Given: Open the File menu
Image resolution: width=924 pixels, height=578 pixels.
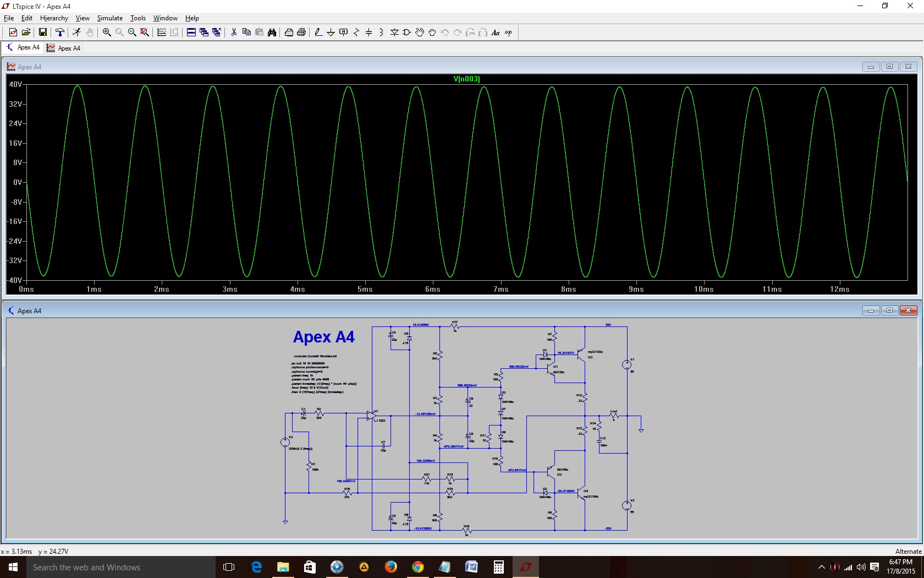Looking at the screenshot, I should click(9, 18).
